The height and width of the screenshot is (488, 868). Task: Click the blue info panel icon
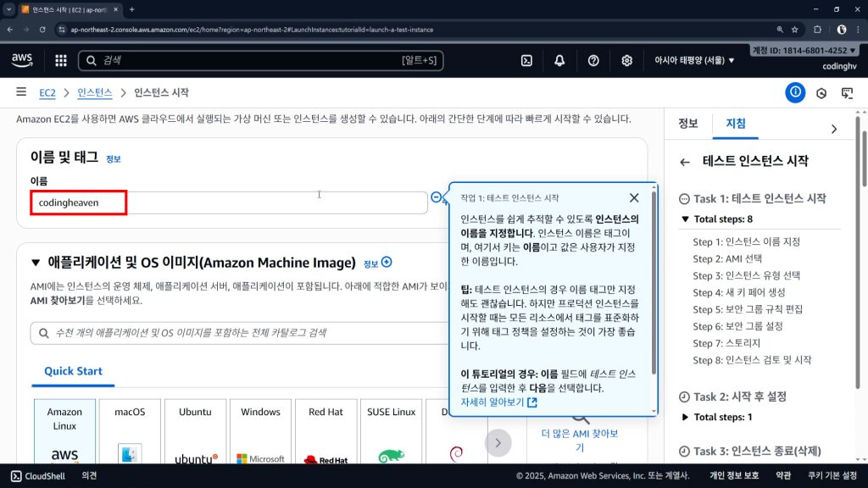[x=795, y=92]
